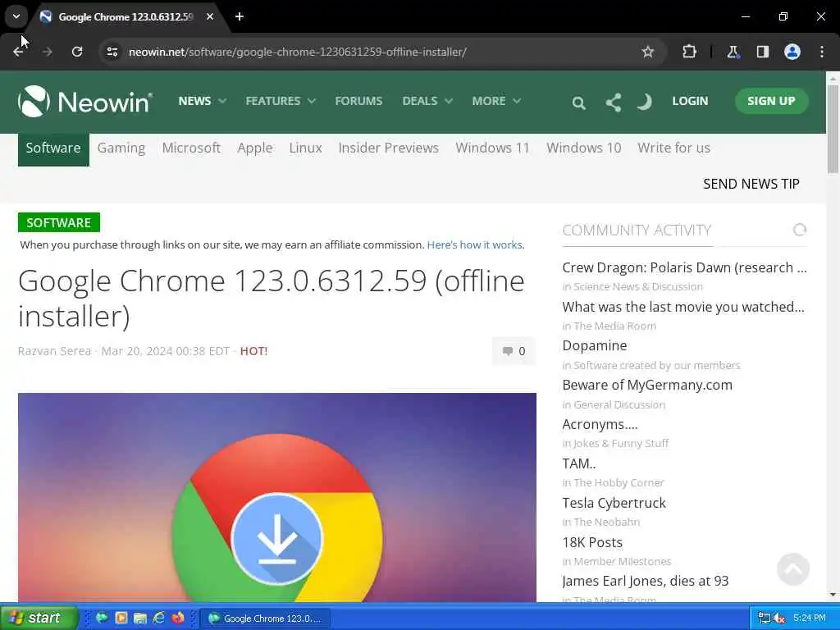
Task: Expand the MORE dropdown menu
Action: click(x=496, y=101)
